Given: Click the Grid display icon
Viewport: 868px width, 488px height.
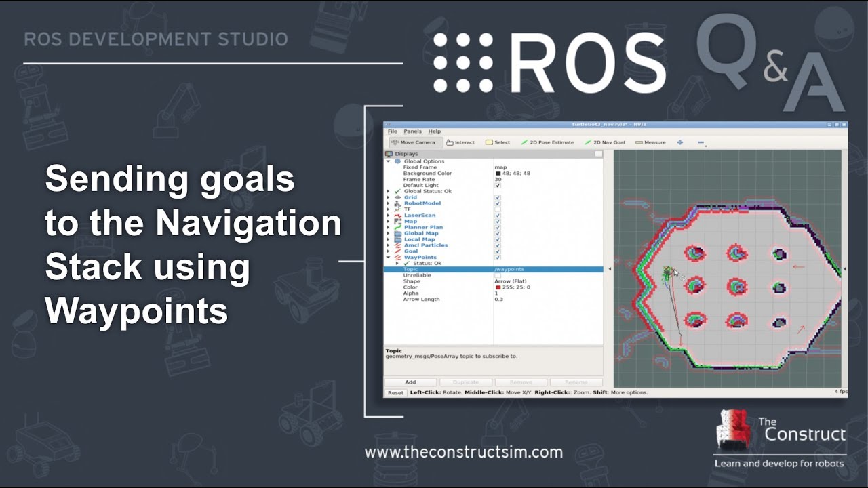Looking at the screenshot, I should (398, 197).
